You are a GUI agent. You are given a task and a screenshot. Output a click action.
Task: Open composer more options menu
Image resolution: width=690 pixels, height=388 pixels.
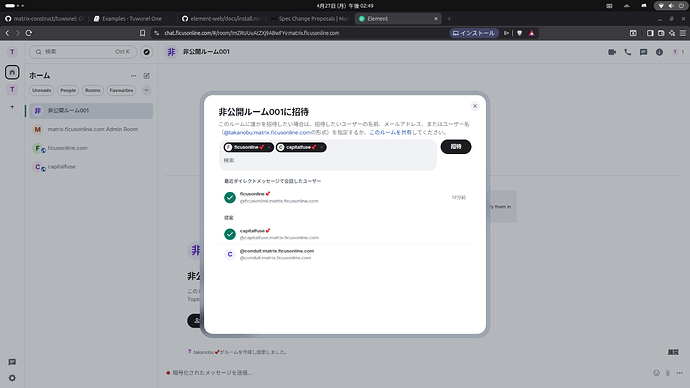[x=679, y=373]
